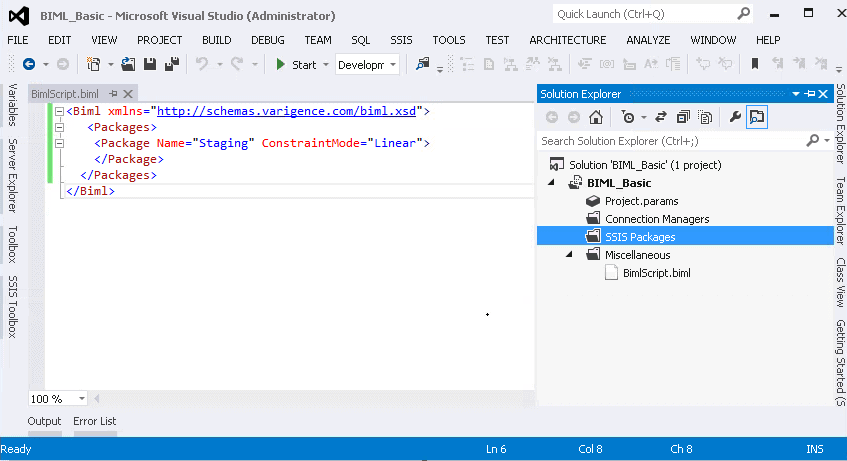Open the SSIS Toolbox side tab
Image resolution: width=847 pixels, height=461 pixels.
(x=13, y=306)
